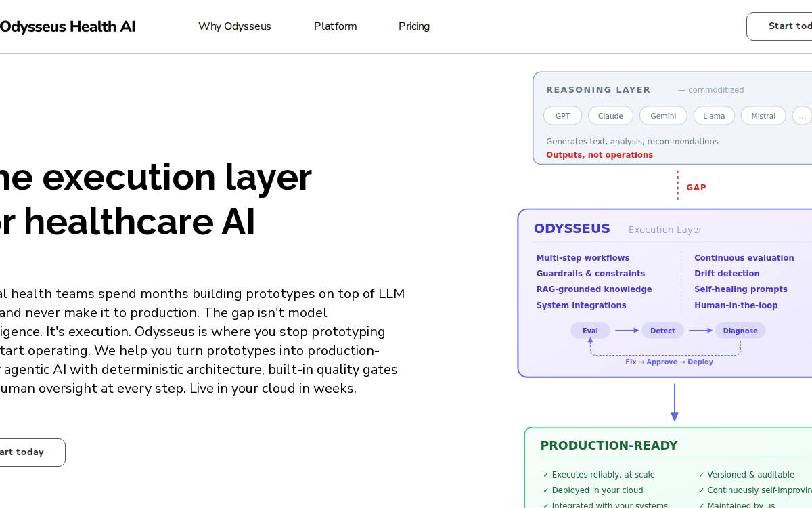812x508 pixels.
Task: Click the Diagnose step pill
Action: pyautogui.click(x=740, y=331)
